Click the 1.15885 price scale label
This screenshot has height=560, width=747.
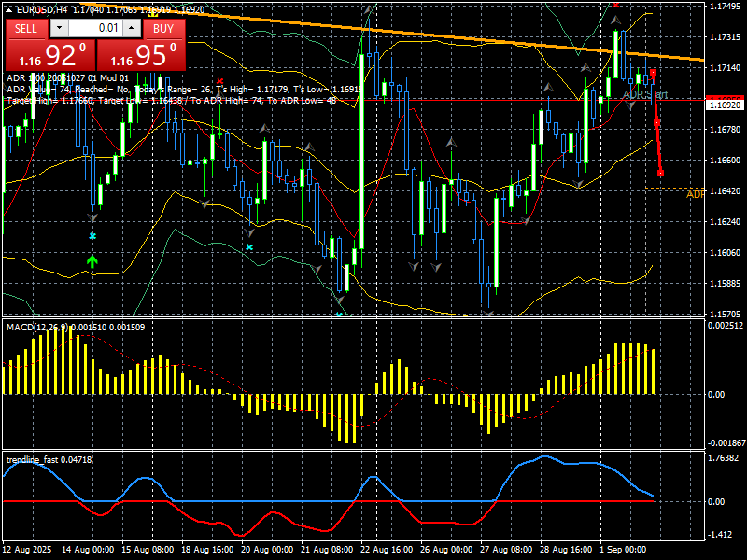tap(726, 284)
